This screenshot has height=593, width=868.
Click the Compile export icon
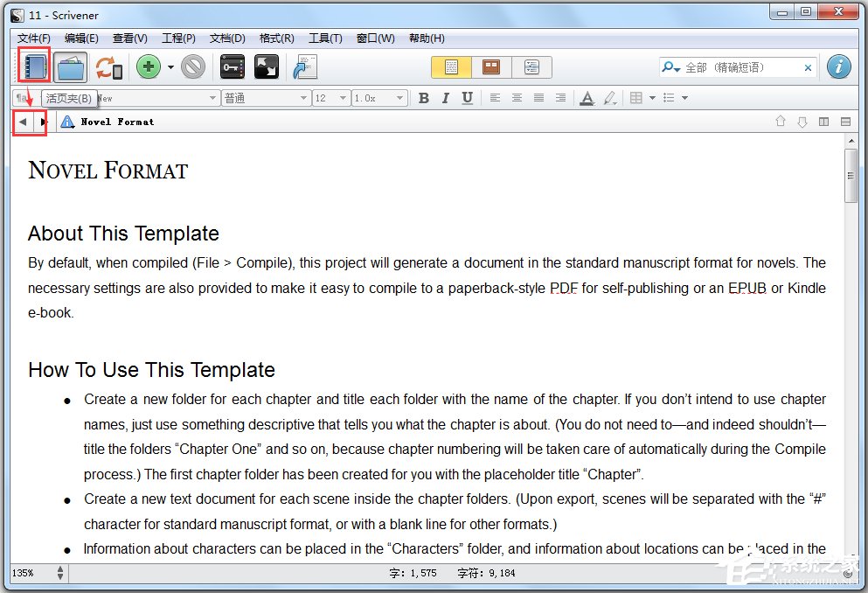304,67
